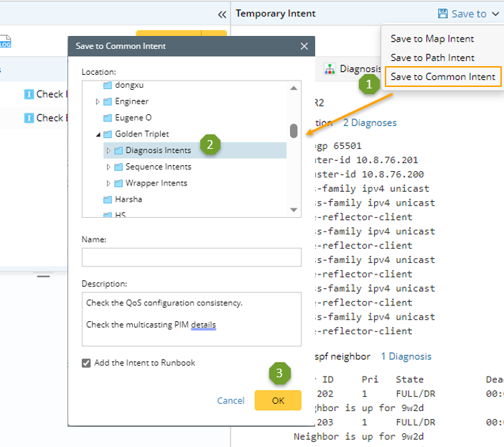The height and width of the screenshot is (447, 504).
Task: Choose Save to Path Intent
Action: point(432,57)
